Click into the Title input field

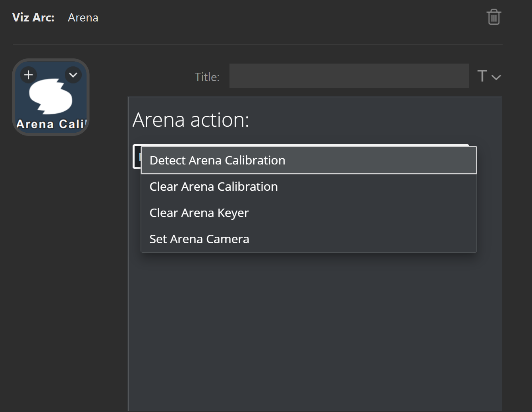pos(349,76)
